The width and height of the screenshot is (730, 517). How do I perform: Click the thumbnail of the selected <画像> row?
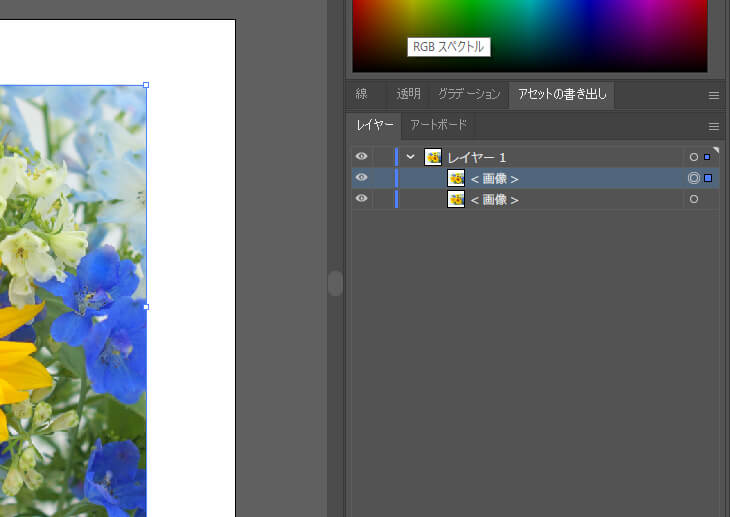click(x=456, y=178)
